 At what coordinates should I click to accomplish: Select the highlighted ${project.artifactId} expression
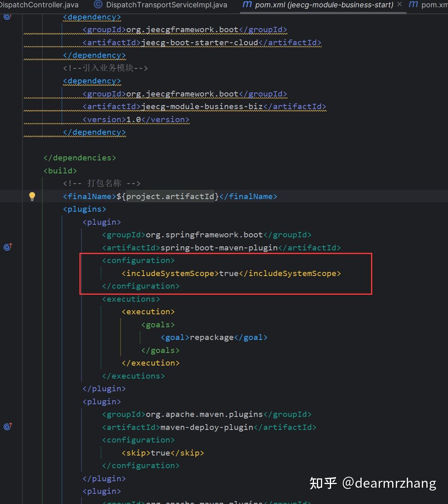171,196
